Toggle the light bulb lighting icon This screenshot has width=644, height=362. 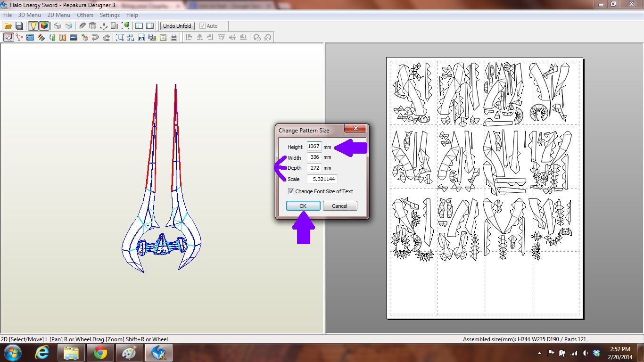(x=32, y=26)
